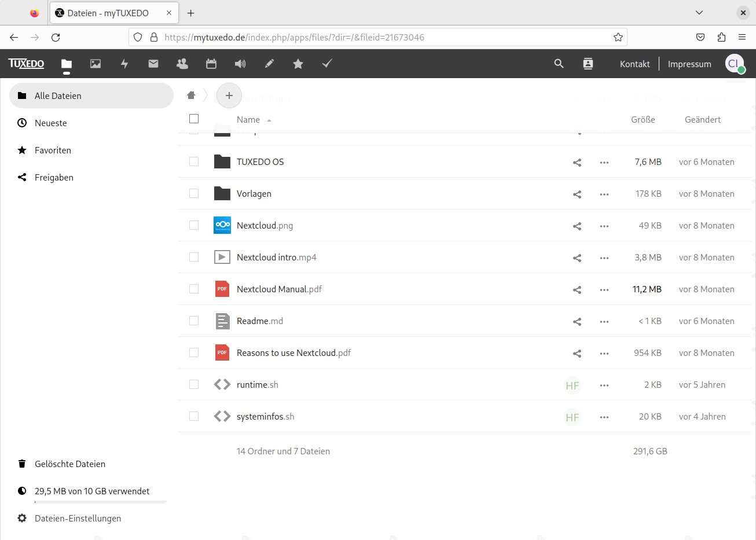This screenshot has height=540, width=756.
Task: Show Neueste files in sidebar
Action: pyautogui.click(x=91, y=123)
